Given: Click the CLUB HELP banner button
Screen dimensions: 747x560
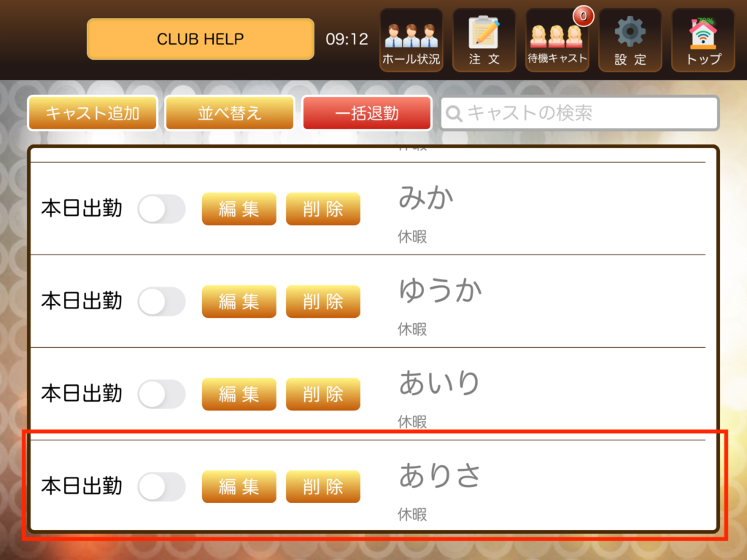Looking at the screenshot, I should (201, 39).
